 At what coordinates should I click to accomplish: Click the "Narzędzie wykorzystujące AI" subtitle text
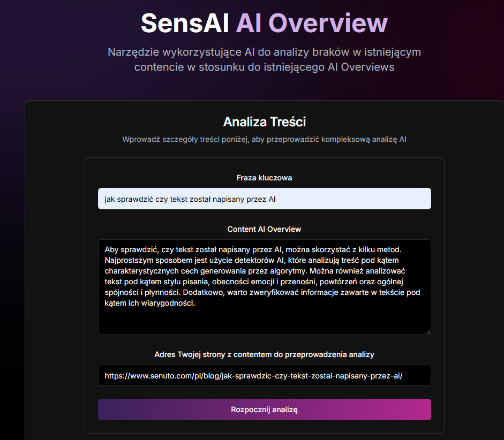click(264, 52)
